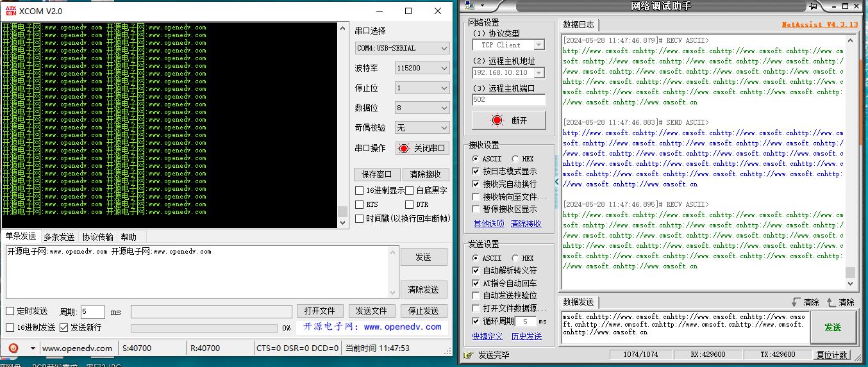Click the XCOM ATK app logo icon
The image size is (868, 367).
click(10, 11)
